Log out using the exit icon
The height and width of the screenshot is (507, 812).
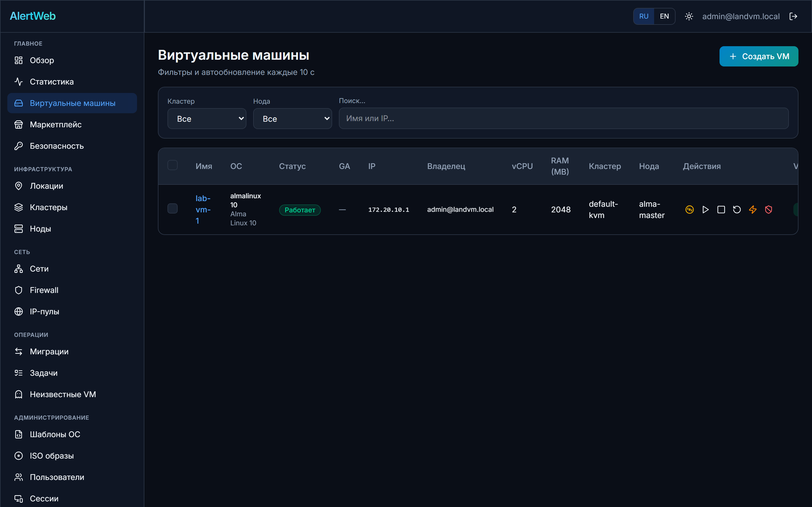point(793,16)
